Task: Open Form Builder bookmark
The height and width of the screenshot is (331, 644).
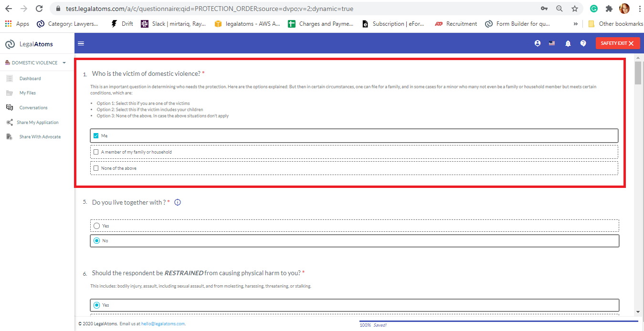Action: (517, 24)
